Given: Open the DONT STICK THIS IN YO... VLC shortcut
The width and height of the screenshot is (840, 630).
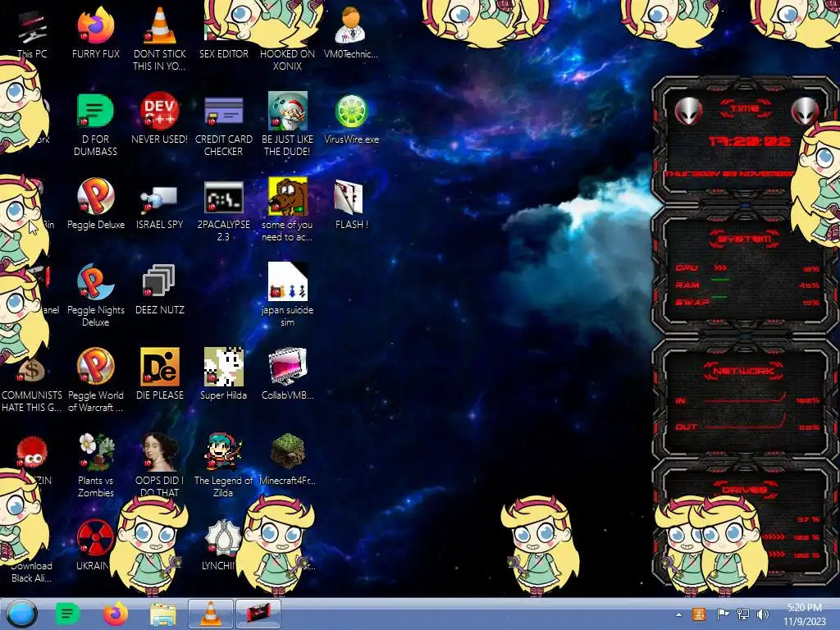Looking at the screenshot, I should coord(160,39).
